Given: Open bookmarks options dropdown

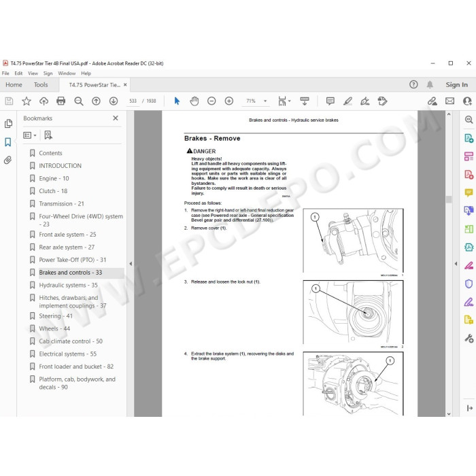Looking at the screenshot, I should (x=30, y=135).
